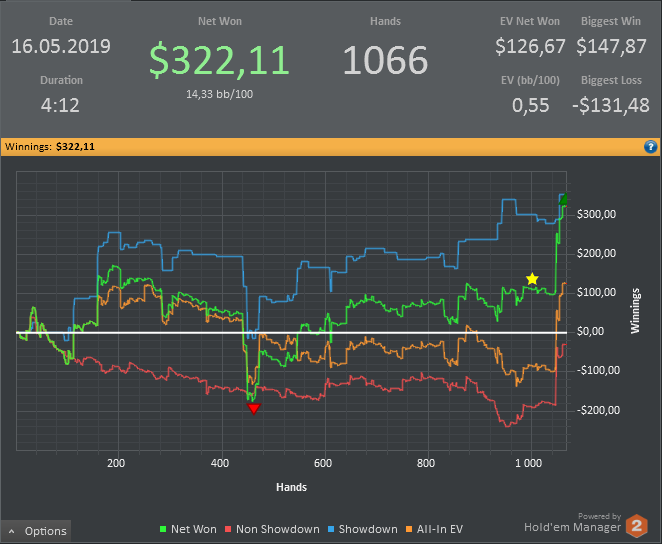Click the Net Won value $322,11

pyautogui.click(x=220, y=60)
